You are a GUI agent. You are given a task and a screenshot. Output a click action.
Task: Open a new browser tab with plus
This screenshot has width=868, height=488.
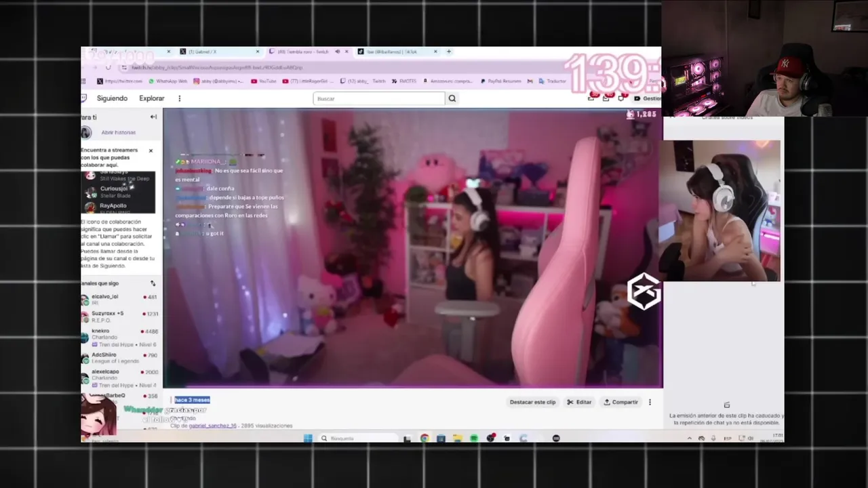point(448,52)
